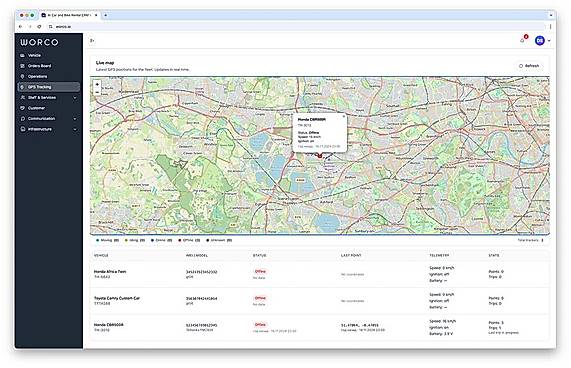Click the Total trackers label

pyautogui.click(x=528, y=240)
